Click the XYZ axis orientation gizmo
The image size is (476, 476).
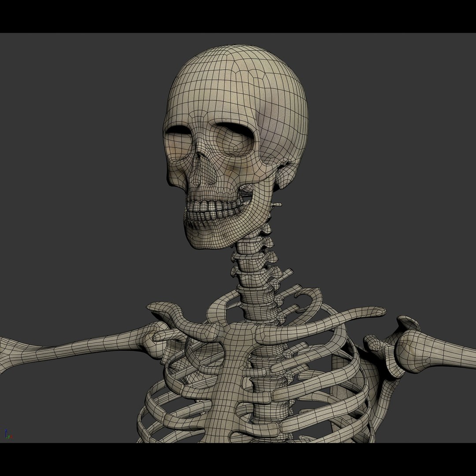[8, 435]
